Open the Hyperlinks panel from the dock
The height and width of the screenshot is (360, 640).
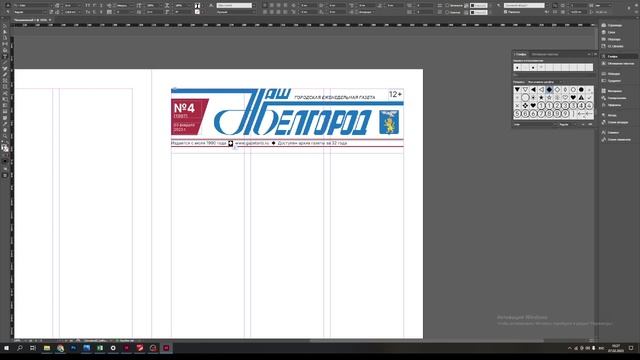617,98
